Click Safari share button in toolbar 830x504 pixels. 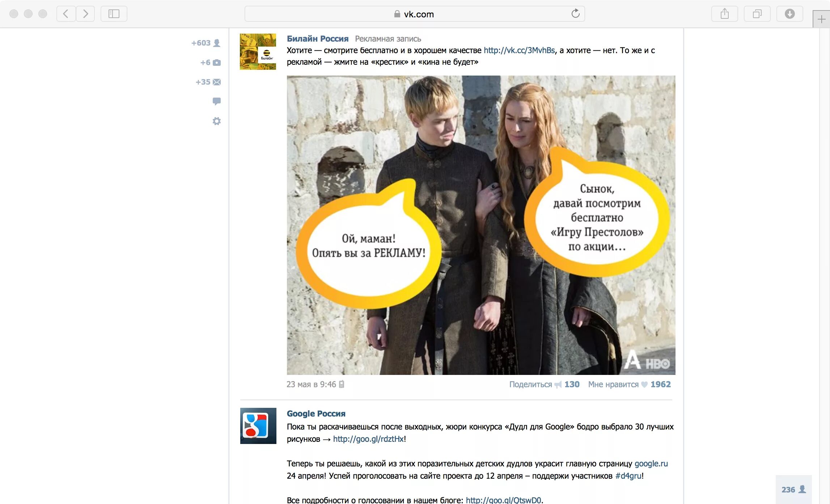(724, 14)
